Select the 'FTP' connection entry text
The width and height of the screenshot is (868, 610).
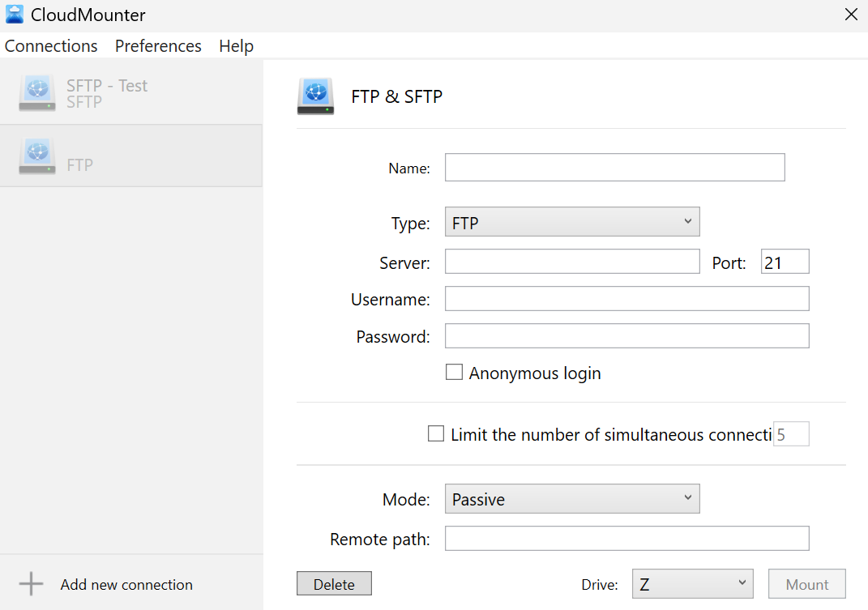79,165
